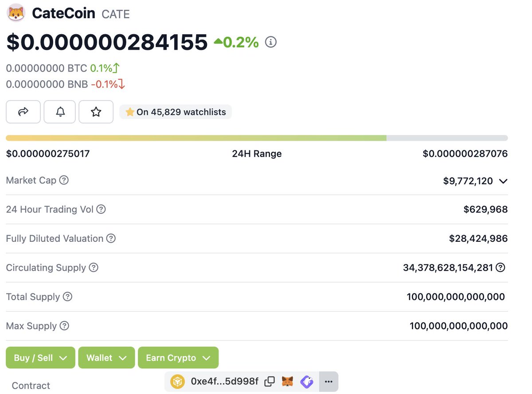The height and width of the screenshot is (394, 532).
Task: Open the Earn Crypto dropdown
Action: 178,358
